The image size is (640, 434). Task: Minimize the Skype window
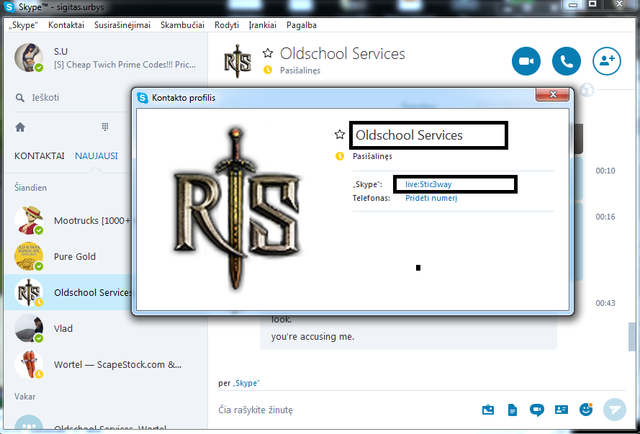(573, 5)
